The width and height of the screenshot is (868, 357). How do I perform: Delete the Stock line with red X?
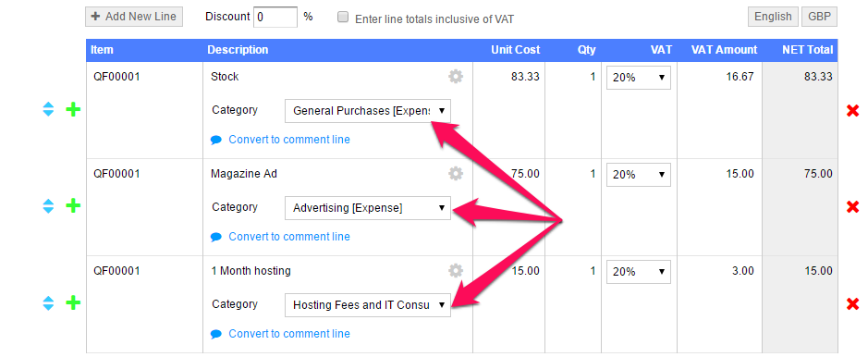pos(852,111)
